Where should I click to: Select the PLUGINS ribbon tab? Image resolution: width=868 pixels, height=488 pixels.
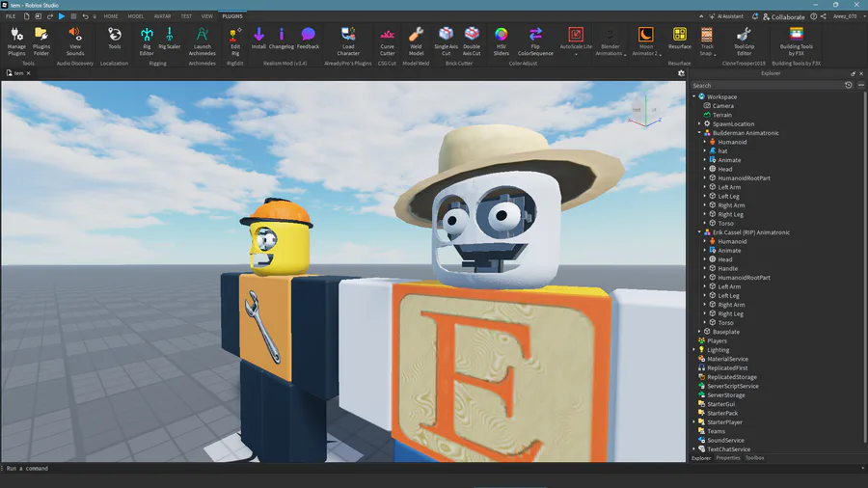click(x=231, y=16)
